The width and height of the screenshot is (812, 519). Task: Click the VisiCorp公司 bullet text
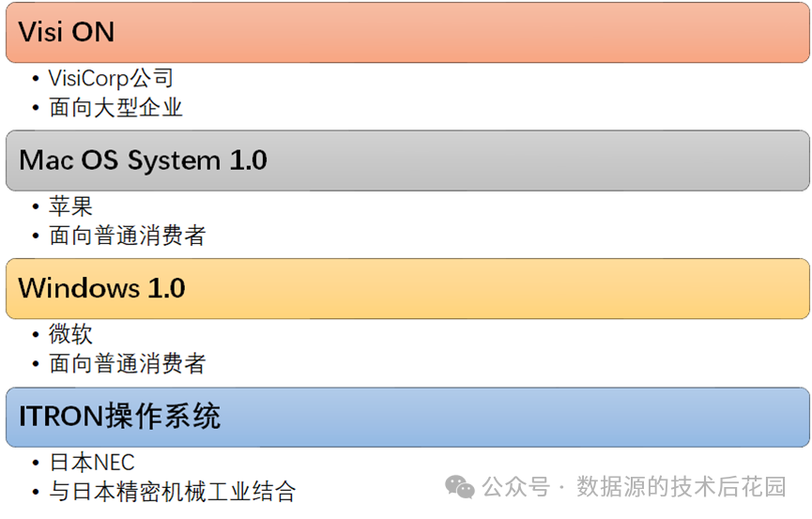click(111, 79)
